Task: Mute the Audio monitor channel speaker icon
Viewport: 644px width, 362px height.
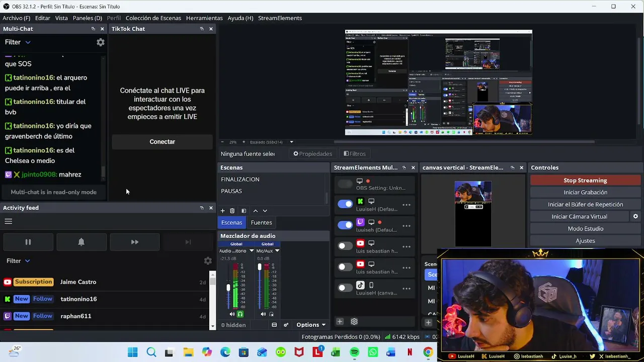Action: point(232,314)
